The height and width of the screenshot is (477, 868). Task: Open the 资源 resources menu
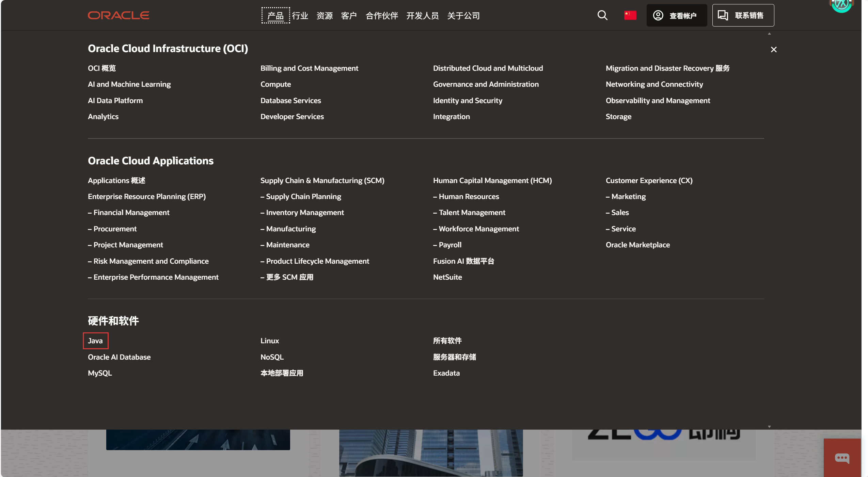coord(324,16)
